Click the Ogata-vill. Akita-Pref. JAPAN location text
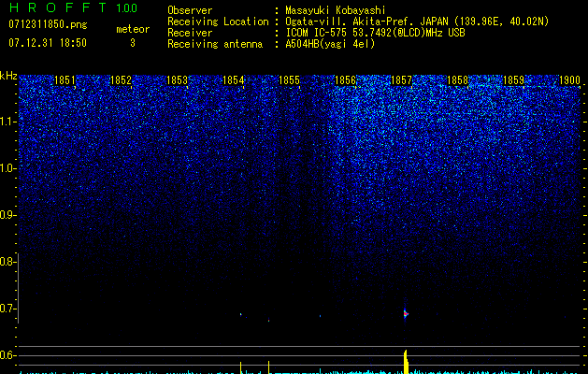This screenshot has width=588, height=374. 417,22
